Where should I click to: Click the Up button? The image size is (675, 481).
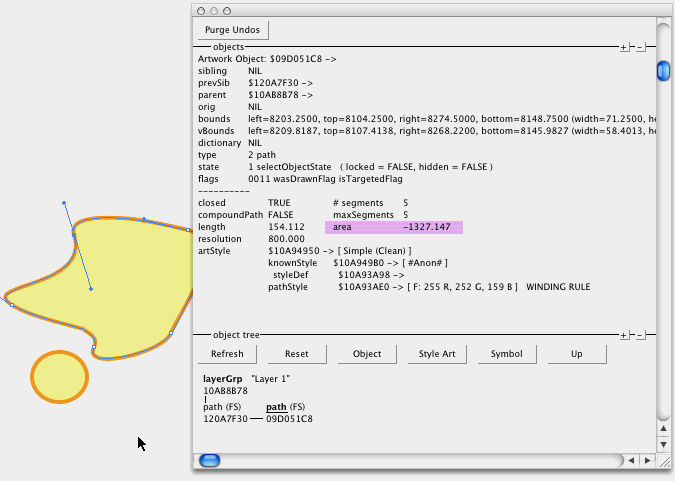point(576,354)
